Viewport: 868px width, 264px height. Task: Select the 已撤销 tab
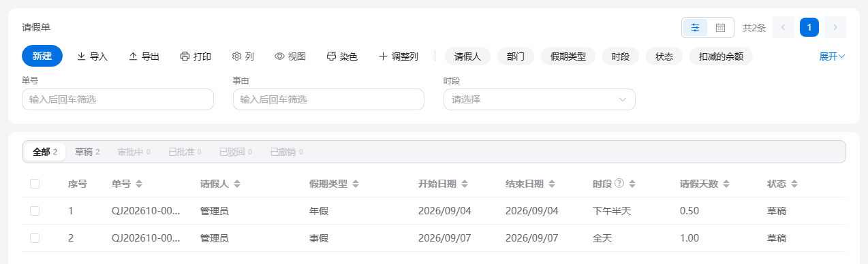(x=287, y=152)
